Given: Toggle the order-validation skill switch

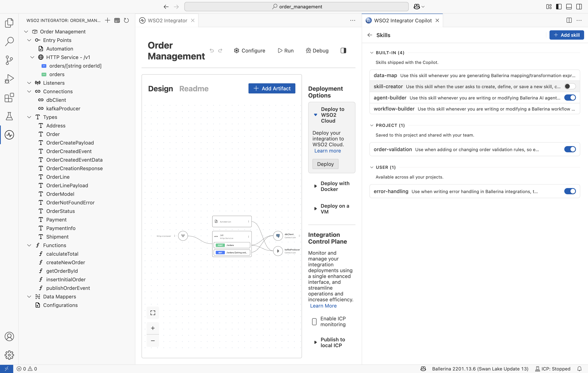Looking at the screenshot, I should pos(570,149).
